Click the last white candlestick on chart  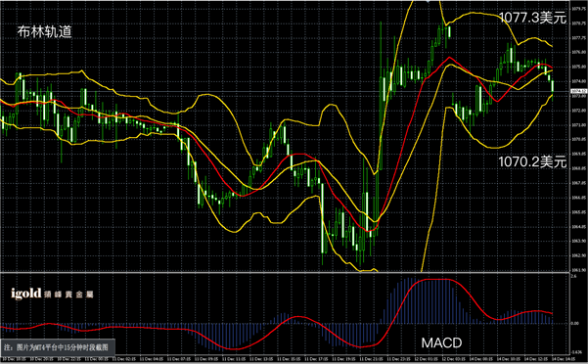coord(553,86)
